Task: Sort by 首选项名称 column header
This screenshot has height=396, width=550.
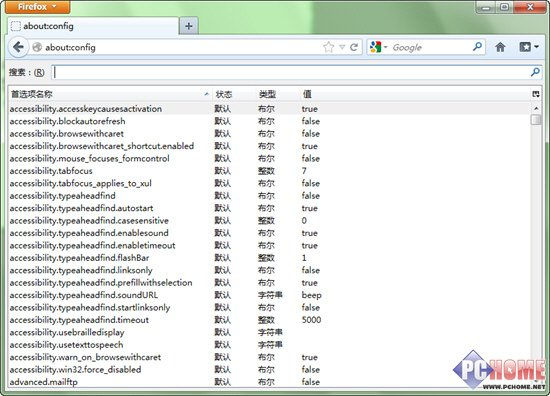Action: click(110, 94)
